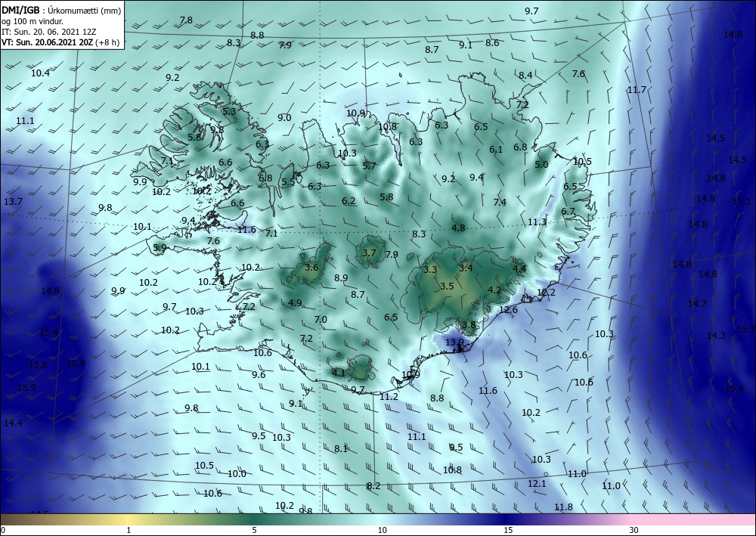Click the 'og 100 m vindur.' legend line
Screen dimensions: 756x536
33,21
